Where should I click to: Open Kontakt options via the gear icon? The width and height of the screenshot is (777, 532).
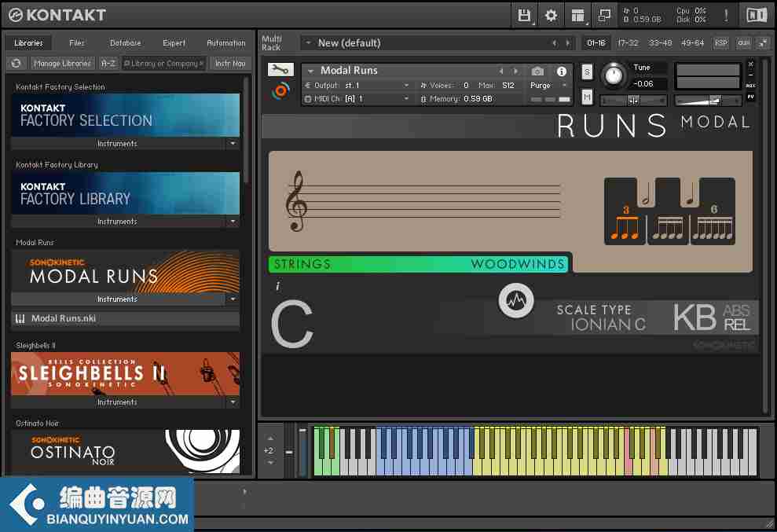[551, 16]
